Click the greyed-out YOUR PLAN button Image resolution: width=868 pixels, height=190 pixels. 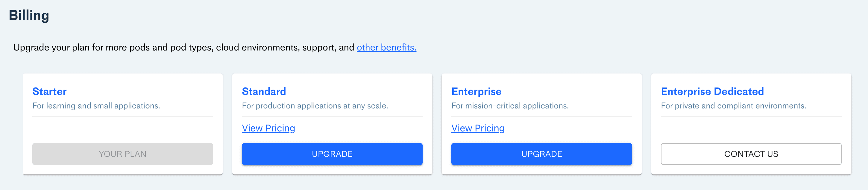tap(122, 154)
